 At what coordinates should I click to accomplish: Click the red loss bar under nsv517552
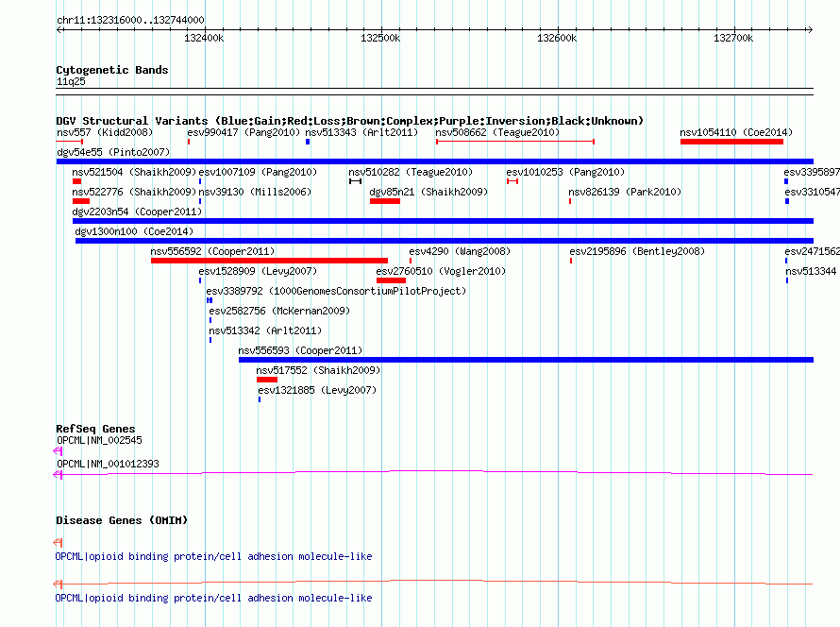[x=267, y=380]
